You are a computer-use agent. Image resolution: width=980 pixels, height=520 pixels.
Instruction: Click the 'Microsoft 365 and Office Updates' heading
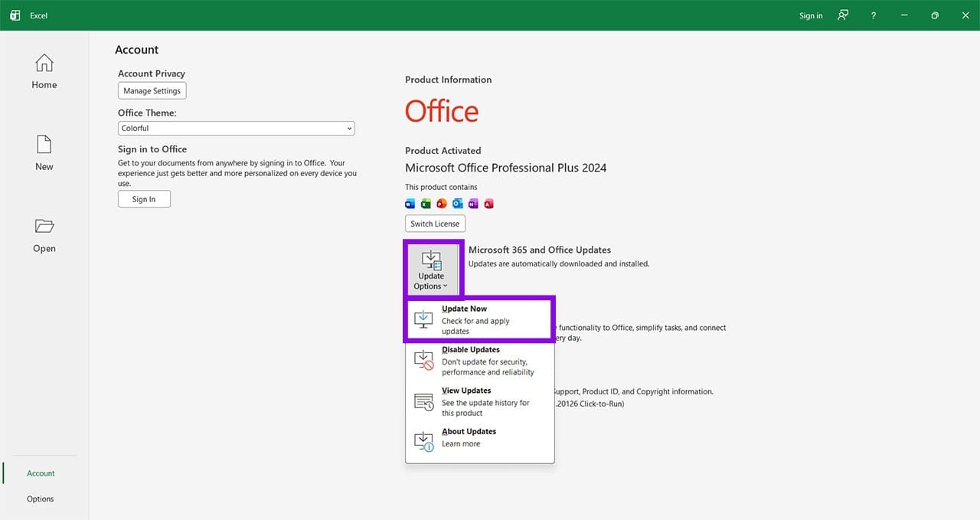(540, 250)
